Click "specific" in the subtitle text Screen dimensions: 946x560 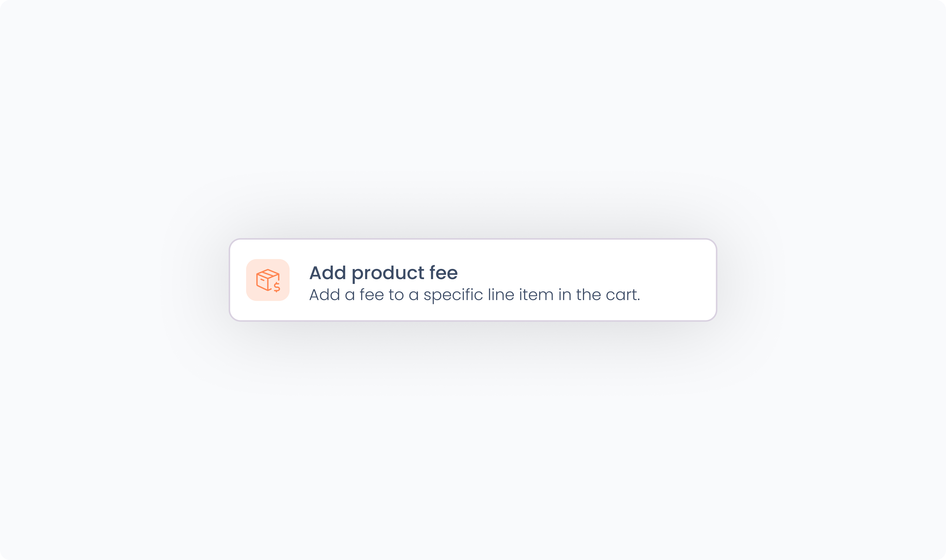(453, 295)
